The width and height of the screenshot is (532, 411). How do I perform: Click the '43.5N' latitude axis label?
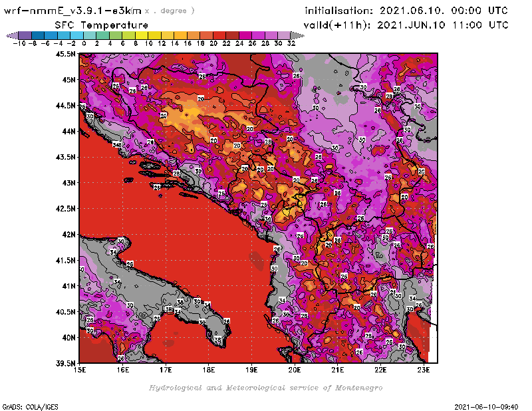click(x=65, y=157)
